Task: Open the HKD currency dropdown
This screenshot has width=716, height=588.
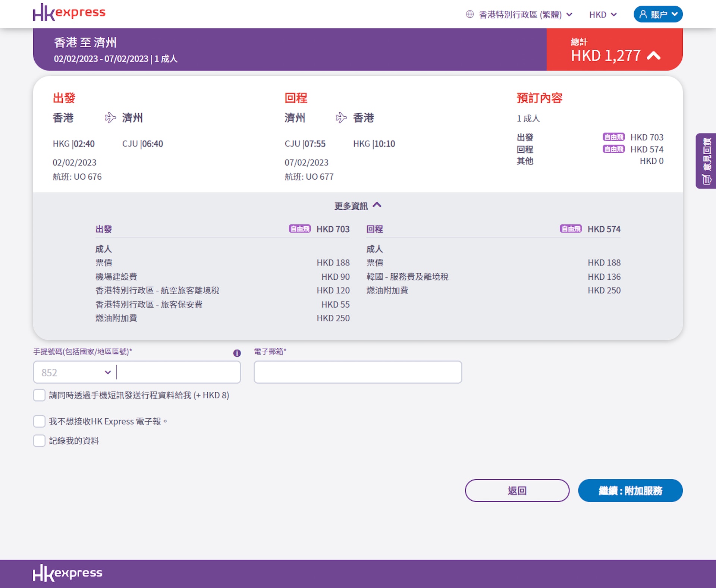Action: click(x=603, y=15)
